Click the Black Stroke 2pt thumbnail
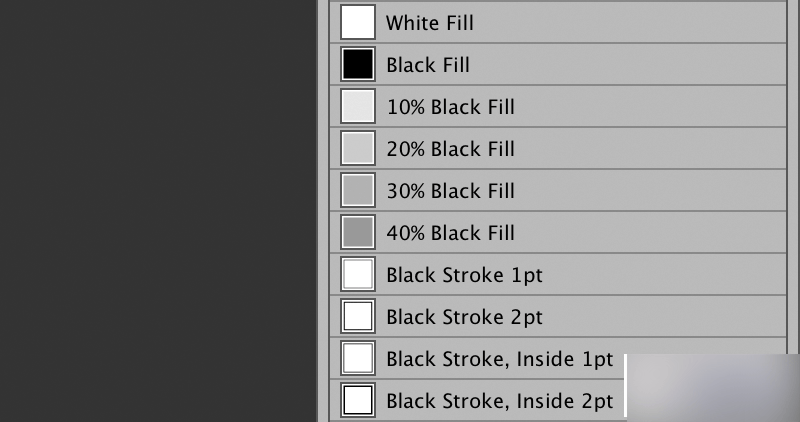 pos(358,317)
